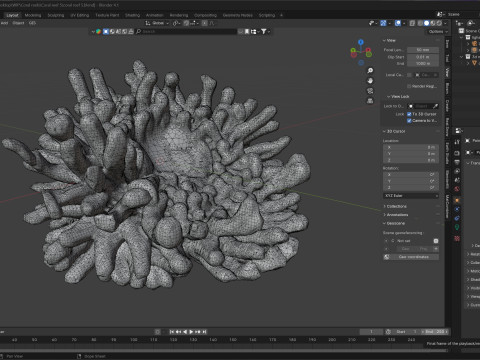480x360 pixels.
Task: Open the Texture Paint workspace tab
Action: (107, 15)
